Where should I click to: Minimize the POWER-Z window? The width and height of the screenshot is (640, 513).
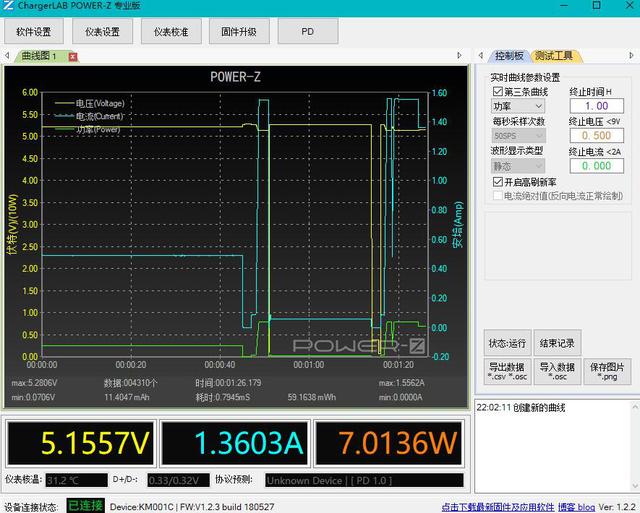pyautogui.click(x=564, y=5)
